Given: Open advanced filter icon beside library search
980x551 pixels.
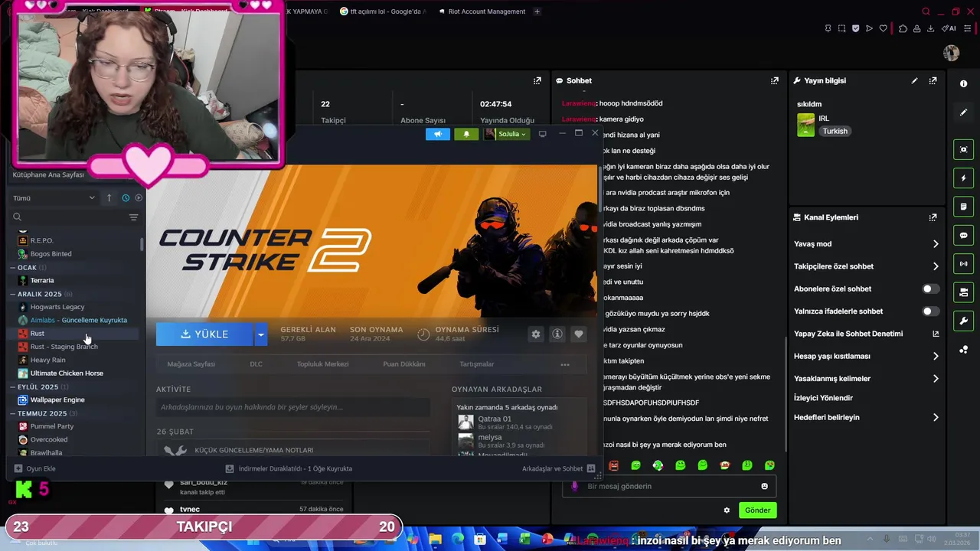Looking at the screenshot, I should click(133, 217).
